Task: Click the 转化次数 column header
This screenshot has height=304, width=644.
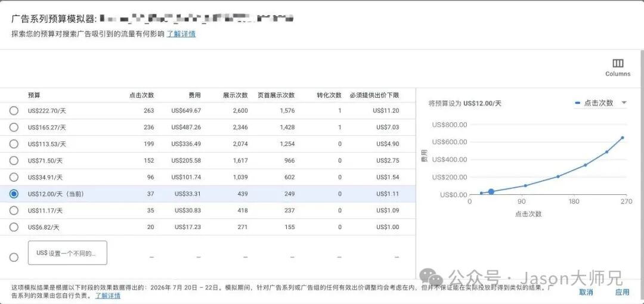Action: click(329, 95)
